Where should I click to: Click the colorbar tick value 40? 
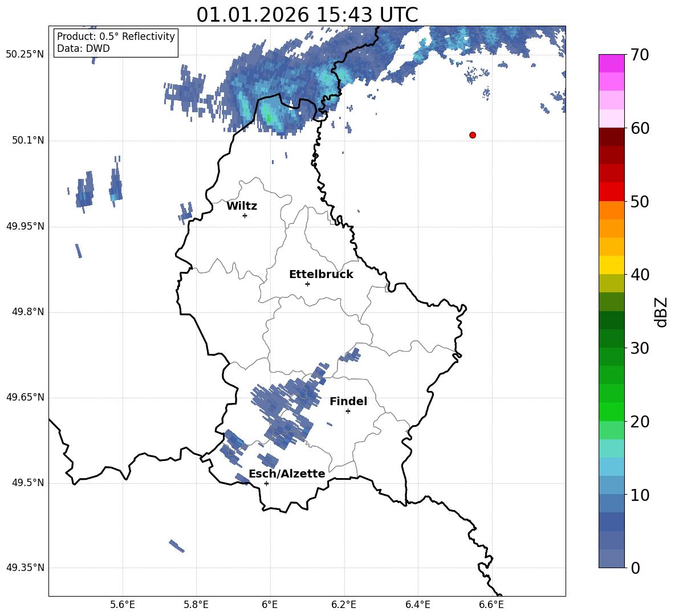640,275
